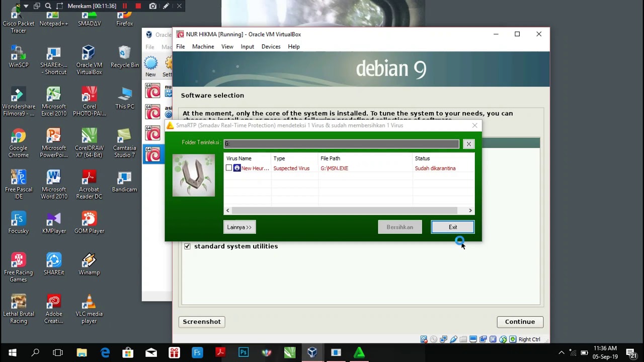Viewport: 644px width, 362px height.
Task: Open Machine menu in VM window
Action: [203, 47]
